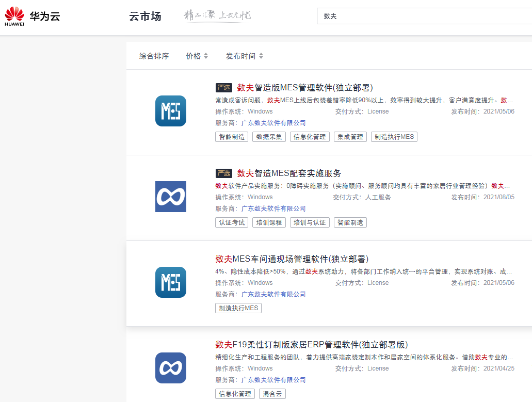Select the 认证考试 tag
The width and height of the screenshot is (532, 402).
(232, 222)
